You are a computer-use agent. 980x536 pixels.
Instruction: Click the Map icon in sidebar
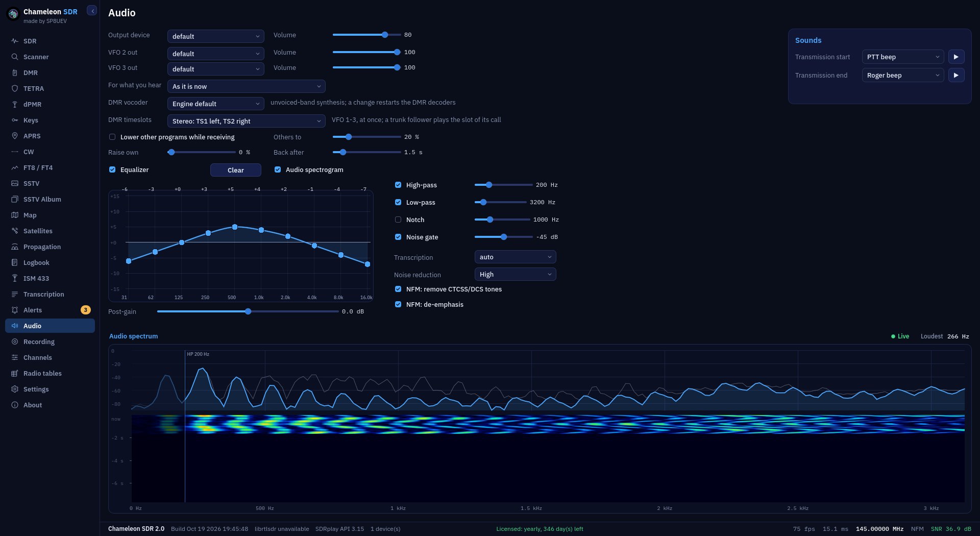[15, 215]
